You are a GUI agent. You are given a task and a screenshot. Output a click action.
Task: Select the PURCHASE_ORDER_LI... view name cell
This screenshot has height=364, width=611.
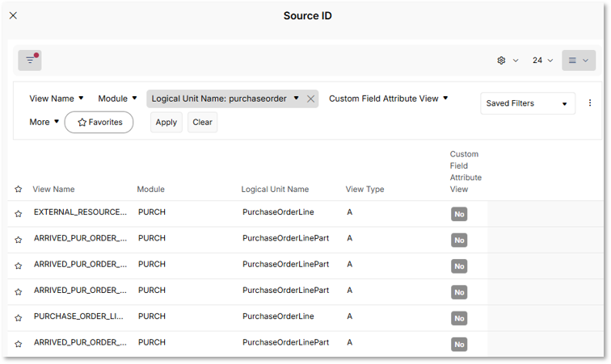[78, 316]
